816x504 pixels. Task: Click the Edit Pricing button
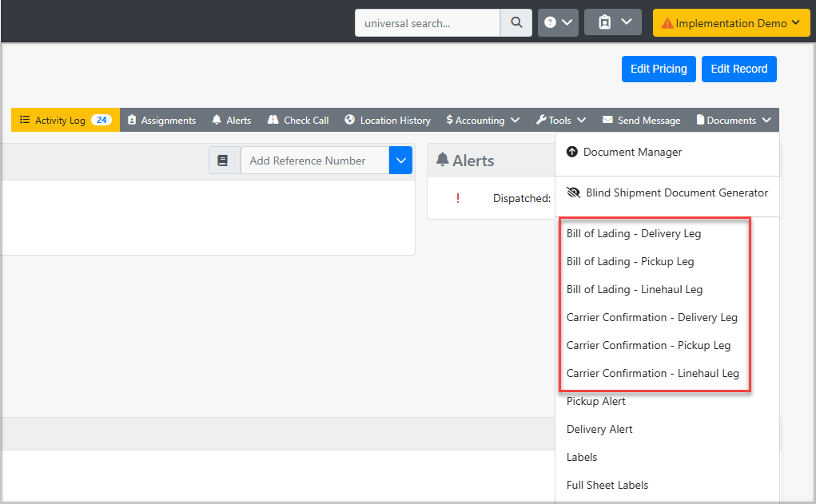click(x=659, y=69)
